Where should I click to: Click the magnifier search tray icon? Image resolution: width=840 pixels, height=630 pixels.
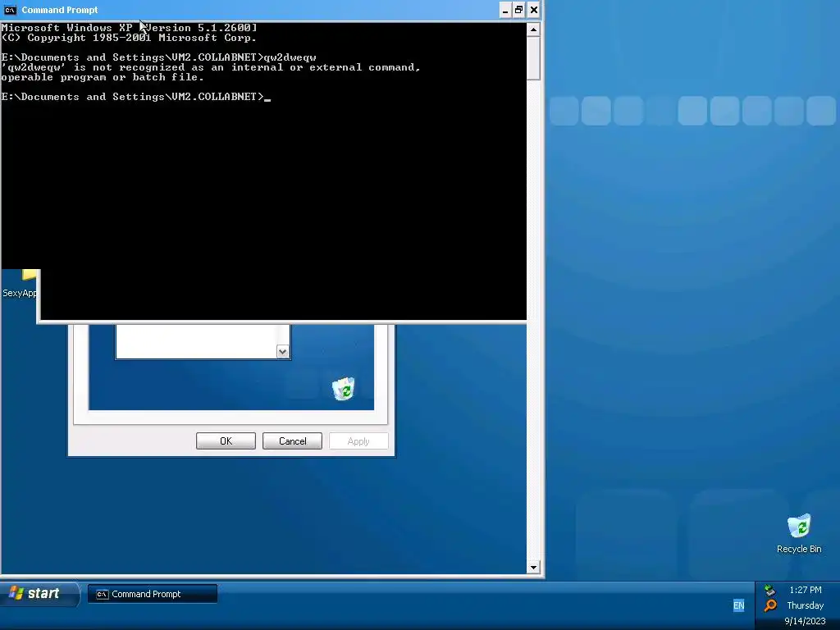770,605
